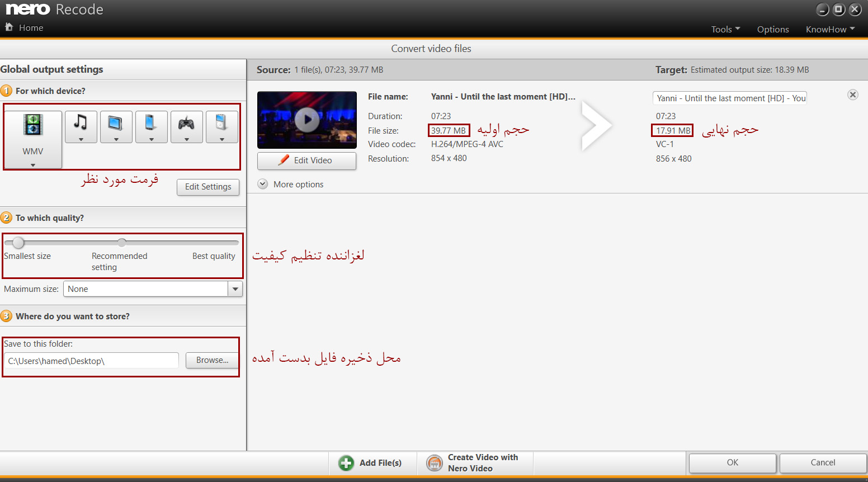Viewport: 868px width, 482px height.
Task: Click the Cancel button
Action: [x=823, y=462]
